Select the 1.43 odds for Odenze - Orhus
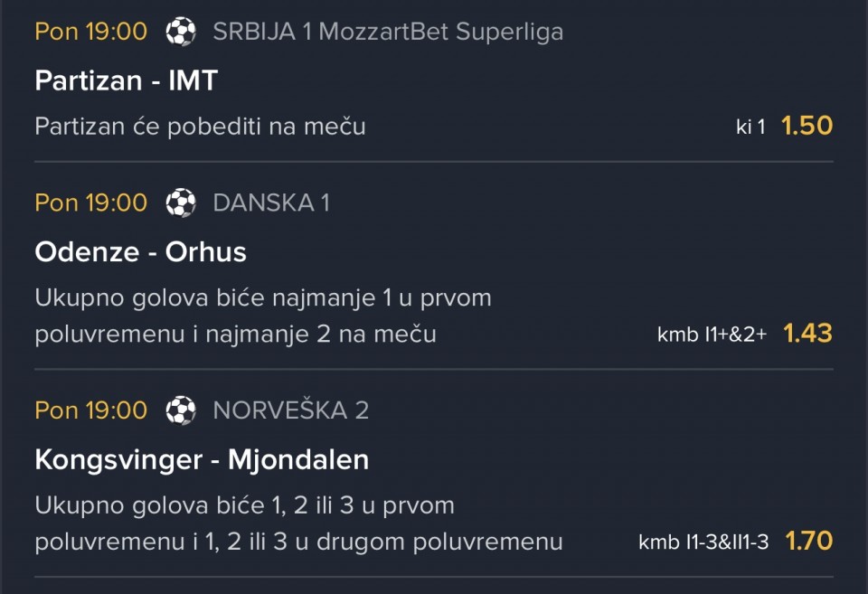 point(808,334)
